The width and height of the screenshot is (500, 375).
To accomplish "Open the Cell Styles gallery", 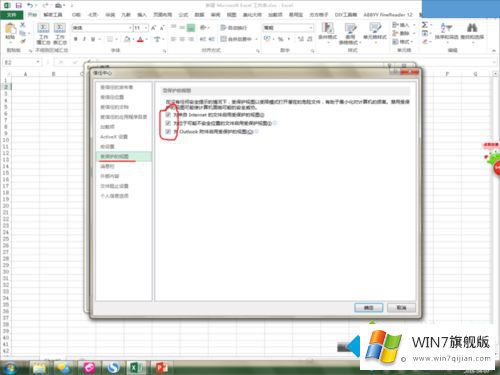I will tap(375, 32).
